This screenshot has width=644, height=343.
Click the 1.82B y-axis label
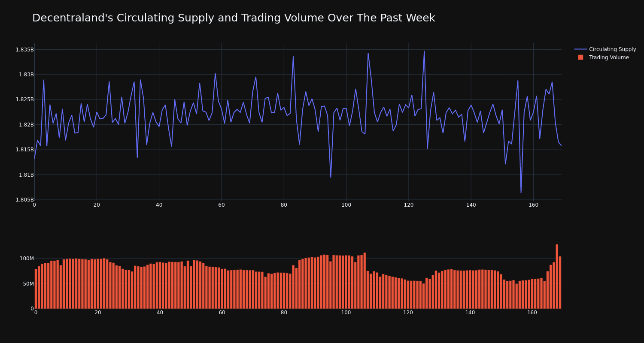pos(26,125)
